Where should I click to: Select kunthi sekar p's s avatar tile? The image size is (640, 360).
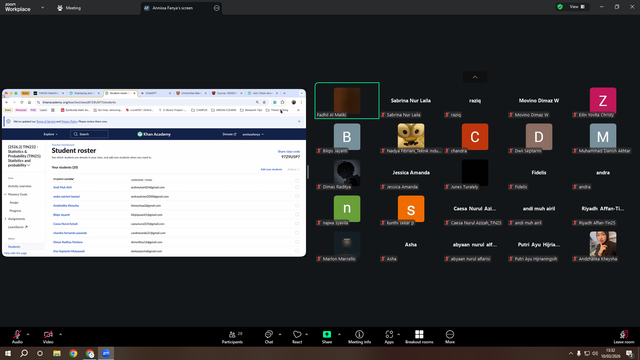coord(411,209)
